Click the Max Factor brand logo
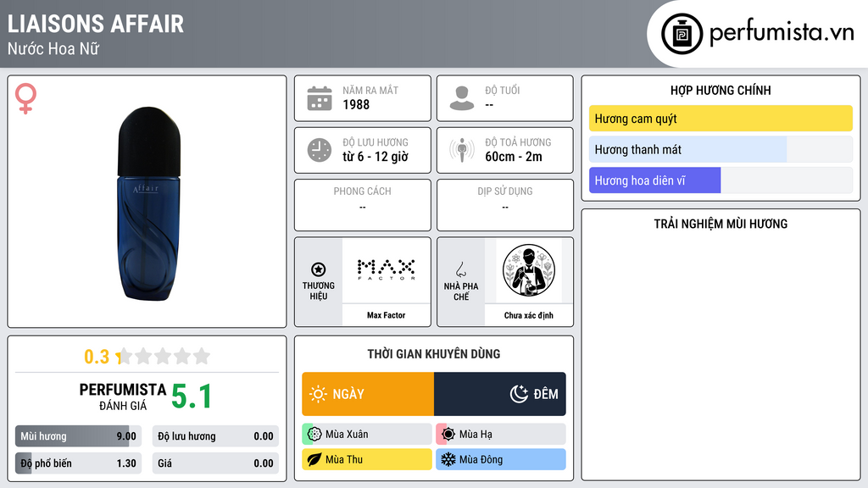868x488 pixels. [x=386, y=270]
